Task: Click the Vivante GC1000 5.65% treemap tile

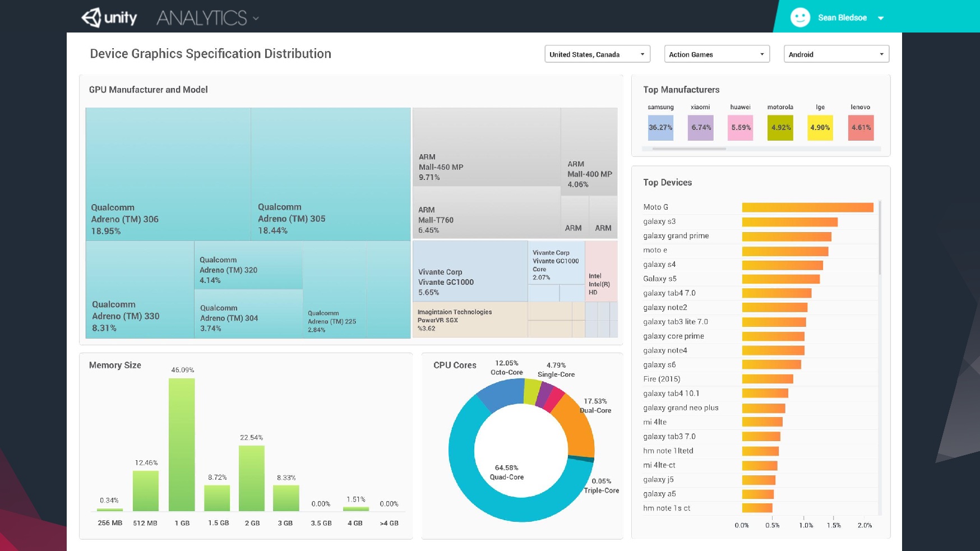Action: click(x=470, y=271)
